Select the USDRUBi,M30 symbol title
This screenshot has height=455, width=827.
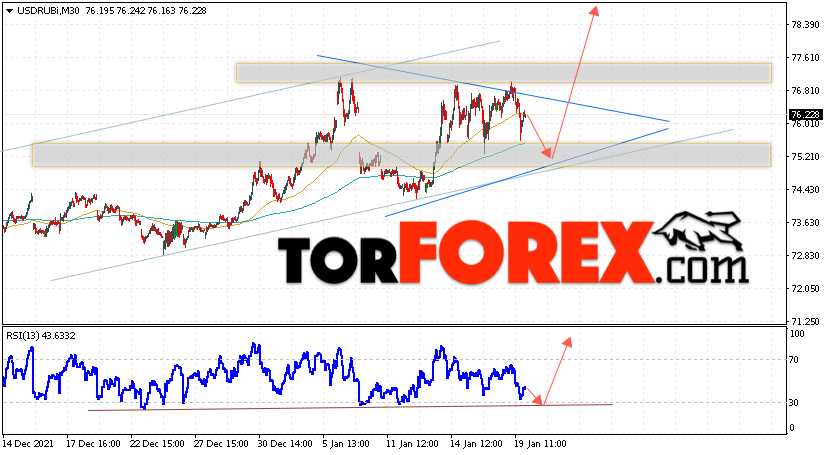[x=48, y=11]
